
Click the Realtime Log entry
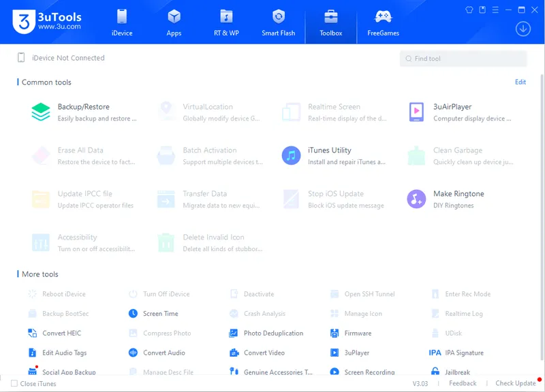pyautogui.click(x=456, y=314)
